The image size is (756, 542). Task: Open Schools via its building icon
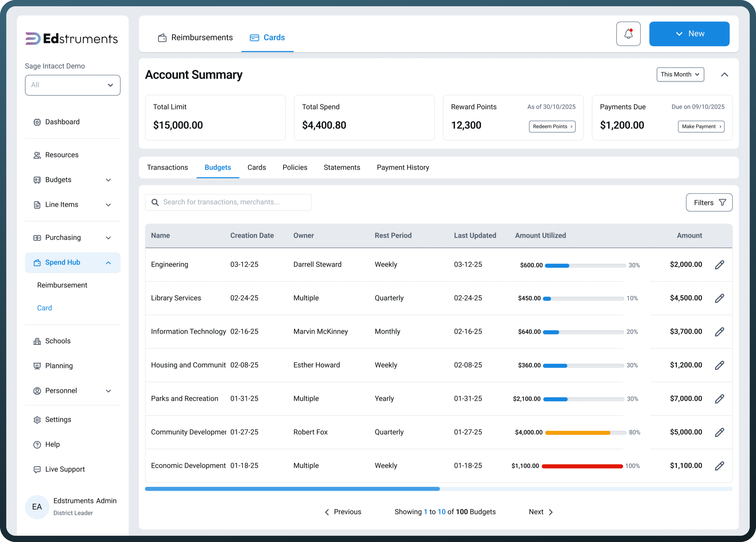37,341
